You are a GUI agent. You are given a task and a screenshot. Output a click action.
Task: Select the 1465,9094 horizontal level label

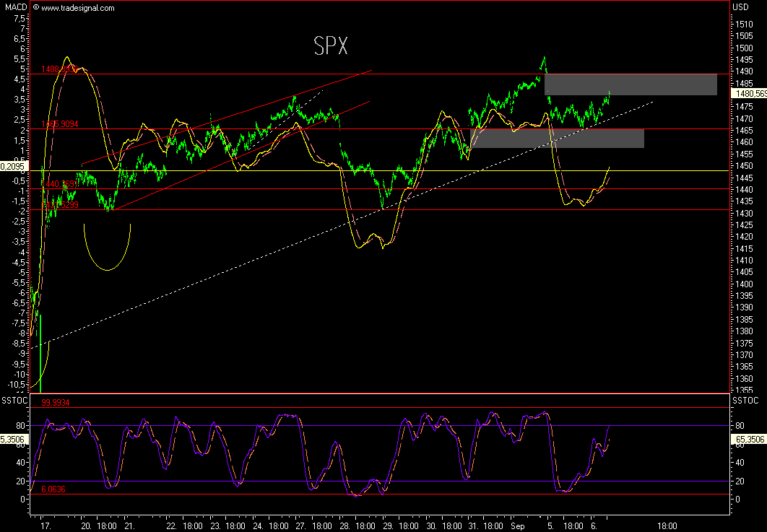[x=59, y=124]
